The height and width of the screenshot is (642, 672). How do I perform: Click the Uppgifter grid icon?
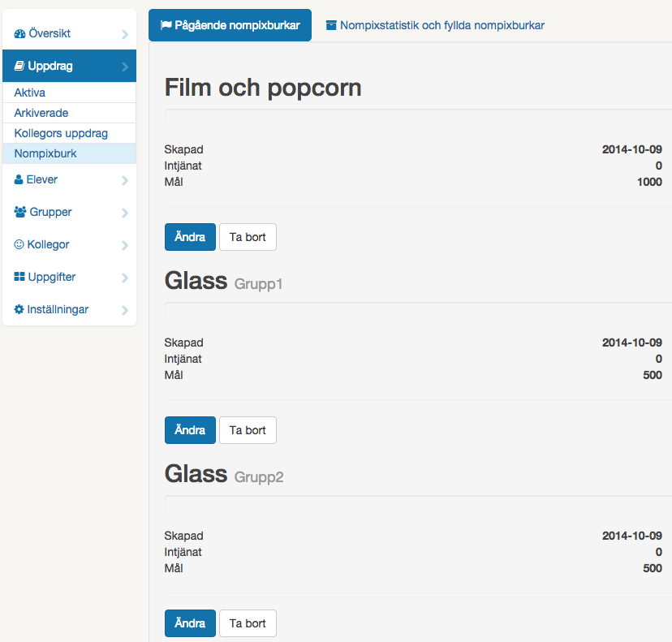point(19,278)
